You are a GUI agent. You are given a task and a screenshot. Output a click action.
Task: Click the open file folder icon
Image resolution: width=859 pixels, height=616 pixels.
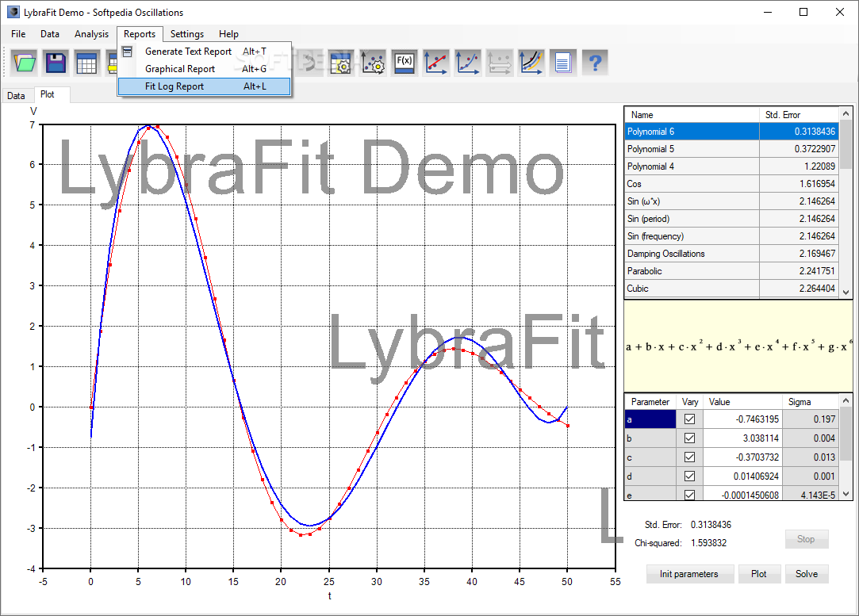click(24, 63)
